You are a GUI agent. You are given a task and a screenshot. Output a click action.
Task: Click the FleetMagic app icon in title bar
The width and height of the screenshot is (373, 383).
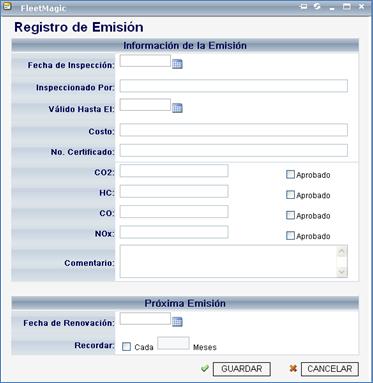[x=7, y=7]
